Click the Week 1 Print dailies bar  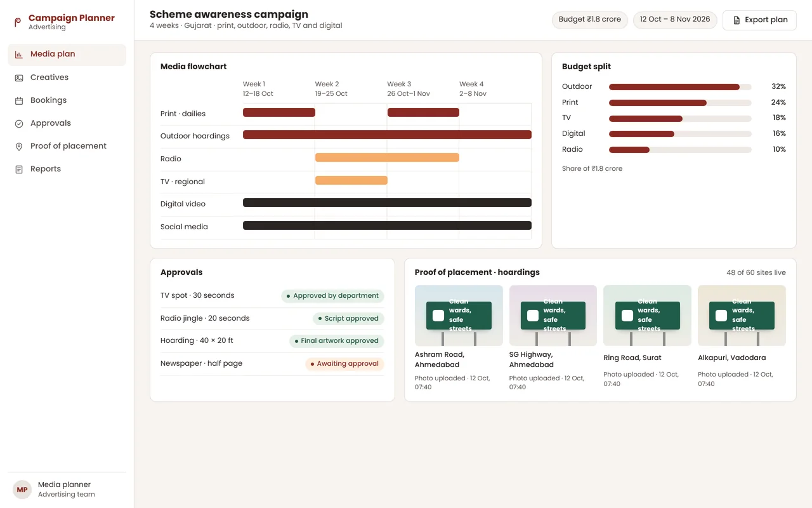(279, 112)
